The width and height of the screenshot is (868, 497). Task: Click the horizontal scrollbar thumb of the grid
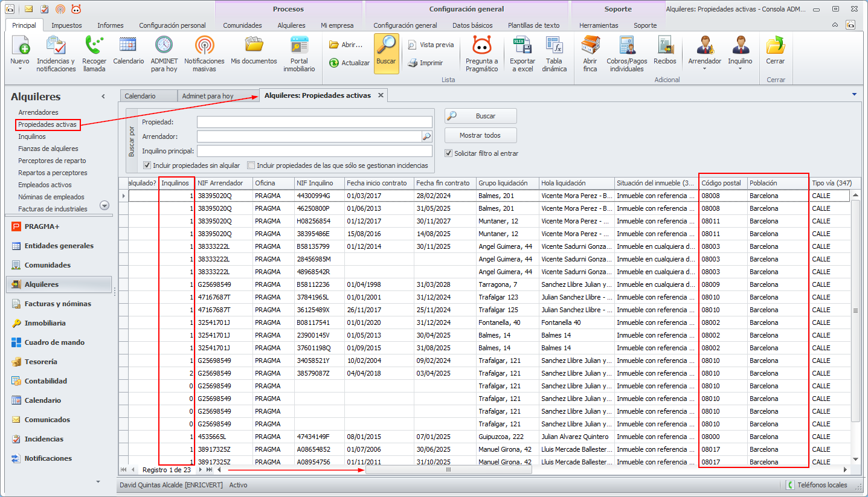pos(448,470)
